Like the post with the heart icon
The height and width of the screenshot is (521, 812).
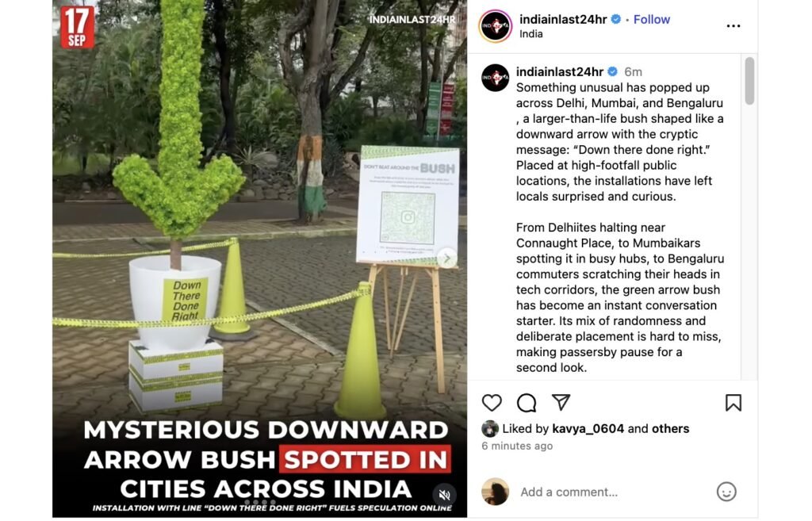click(492, 402)
